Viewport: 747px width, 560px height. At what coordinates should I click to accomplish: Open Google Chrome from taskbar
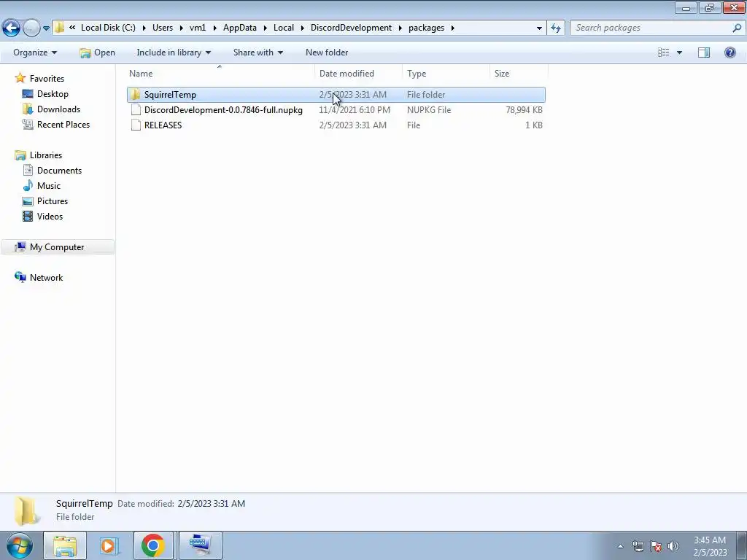153,545
